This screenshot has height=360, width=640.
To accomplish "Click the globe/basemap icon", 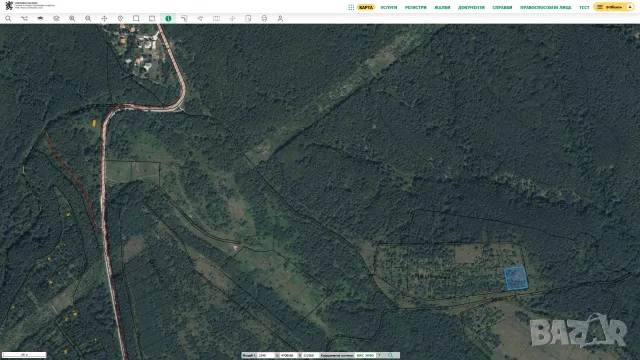I will (x=56, y=18).
